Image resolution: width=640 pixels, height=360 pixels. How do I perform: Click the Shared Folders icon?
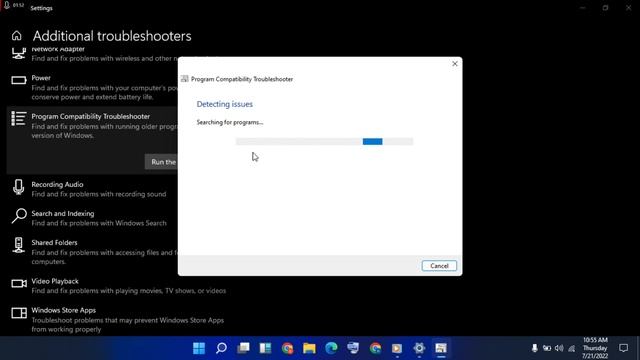point(18,245)
